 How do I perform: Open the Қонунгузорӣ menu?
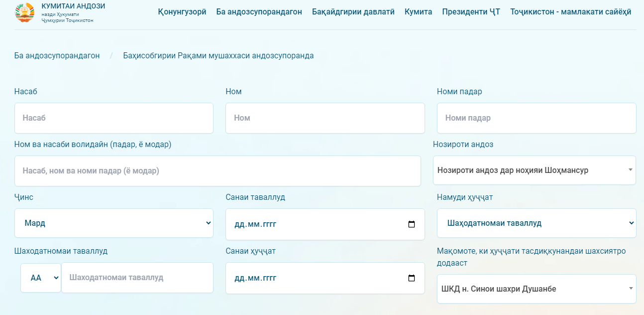coord(182,12)
